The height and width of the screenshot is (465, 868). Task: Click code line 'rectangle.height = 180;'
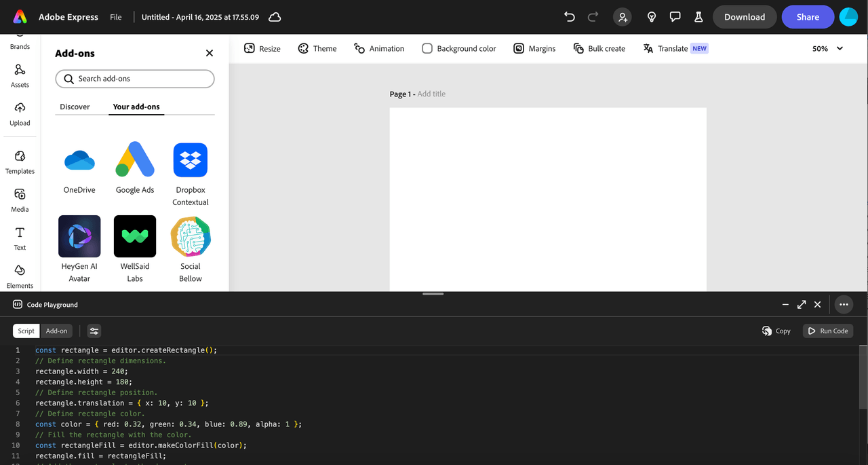[x=83, y=382]
